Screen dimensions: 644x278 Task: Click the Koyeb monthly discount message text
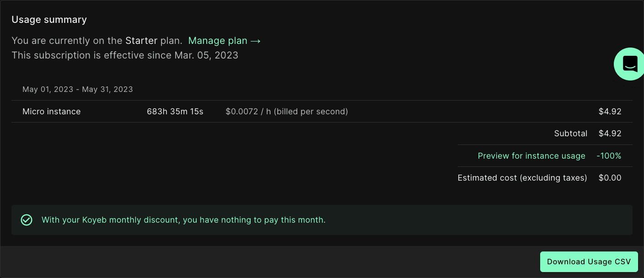tap(183, 220)
